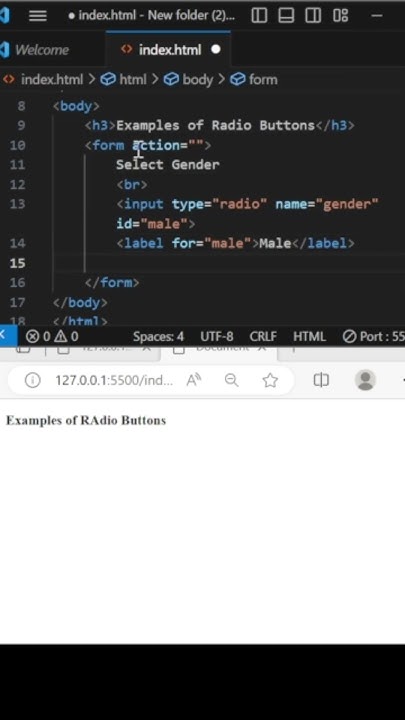
Task: Click Live Server Port status item
Action: 374,337
